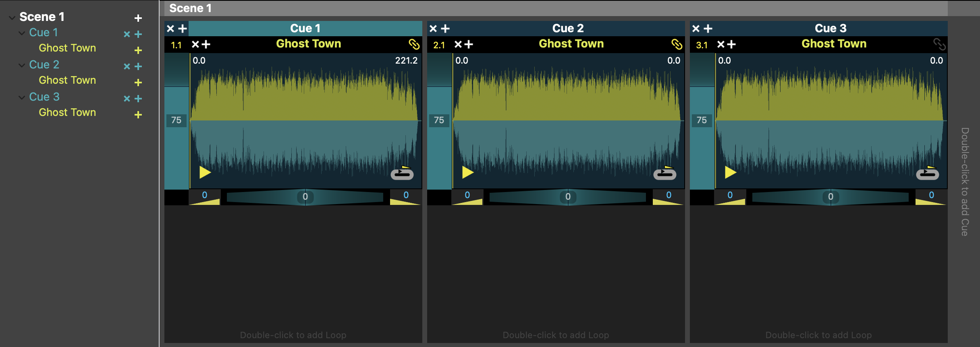980x347 pixels.
Task: Add a cue to Scene 1 in sidebar
Action: [138, 18]
